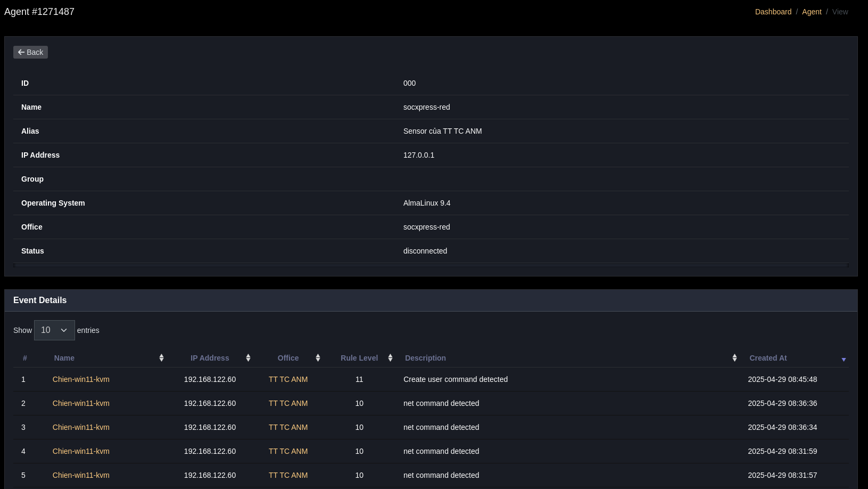Open the Dashboard breadcrumb link
This screenshot has width=868, height=489.
[x=773, y=12]
